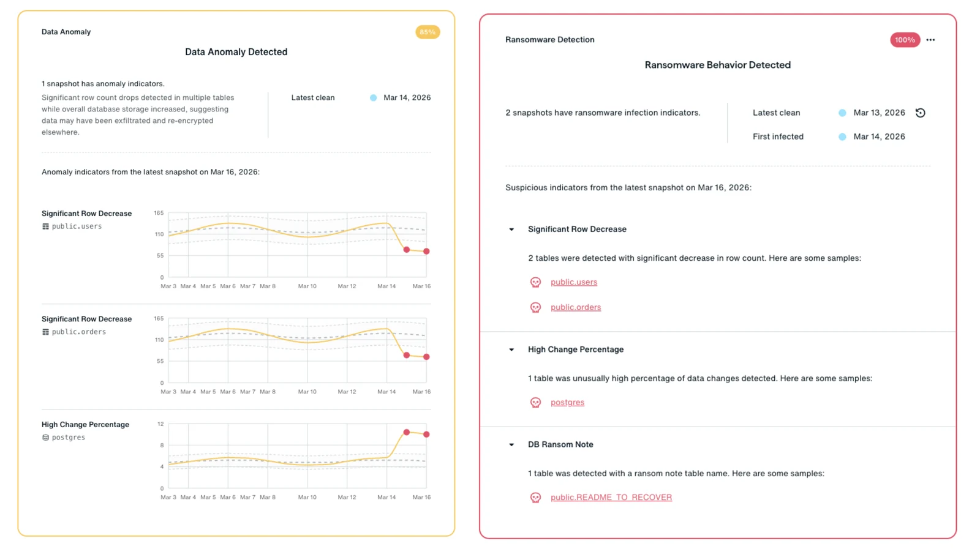The width and height of the screenshot is (980, 549).
Task: Select the Mar 16 red point on public.orders chart
Action: (426, 357)
